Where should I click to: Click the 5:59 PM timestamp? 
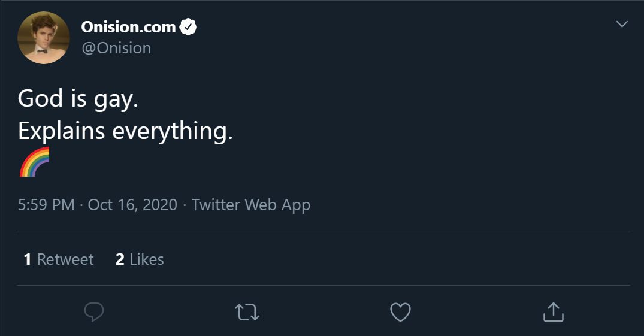[46, 205]
